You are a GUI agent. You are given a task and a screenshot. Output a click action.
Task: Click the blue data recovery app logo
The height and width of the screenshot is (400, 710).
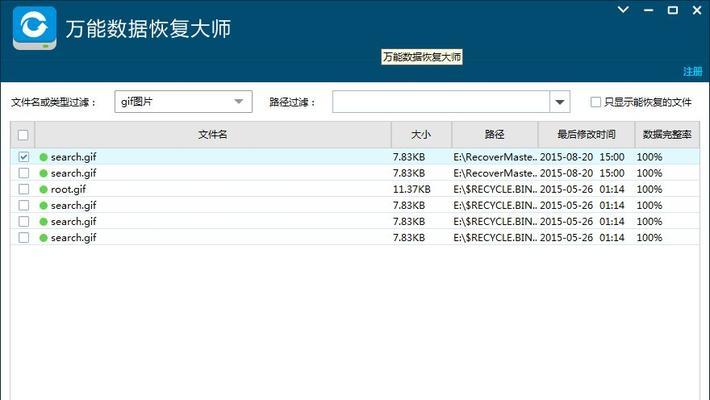pyautogui.click(x=34, y=28)
